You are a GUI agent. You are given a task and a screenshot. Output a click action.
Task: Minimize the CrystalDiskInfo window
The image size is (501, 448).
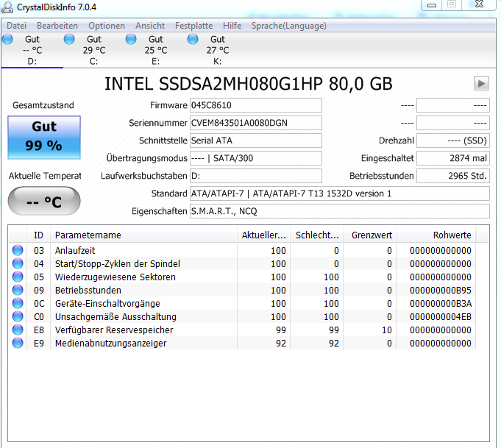[x=432, y=5]
